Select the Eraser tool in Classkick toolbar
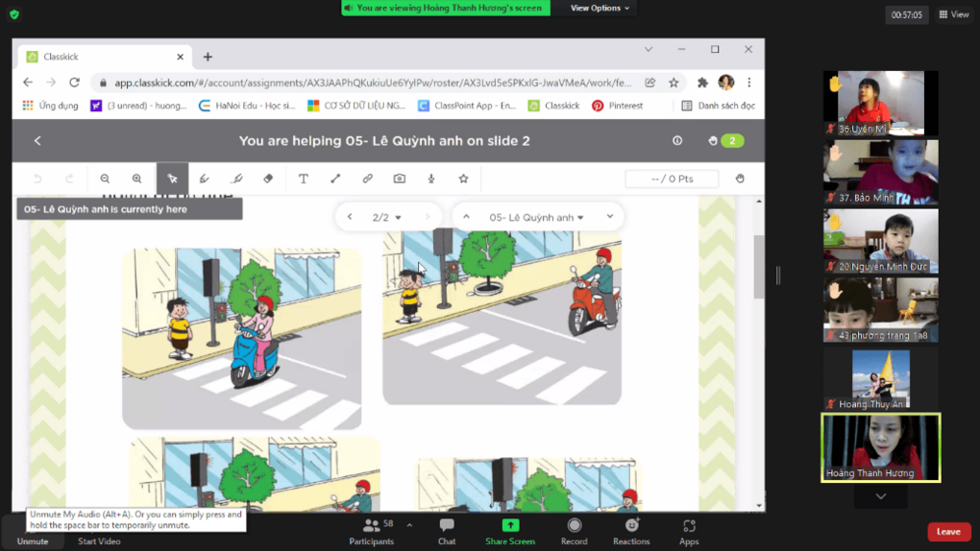 click(268, 179)
